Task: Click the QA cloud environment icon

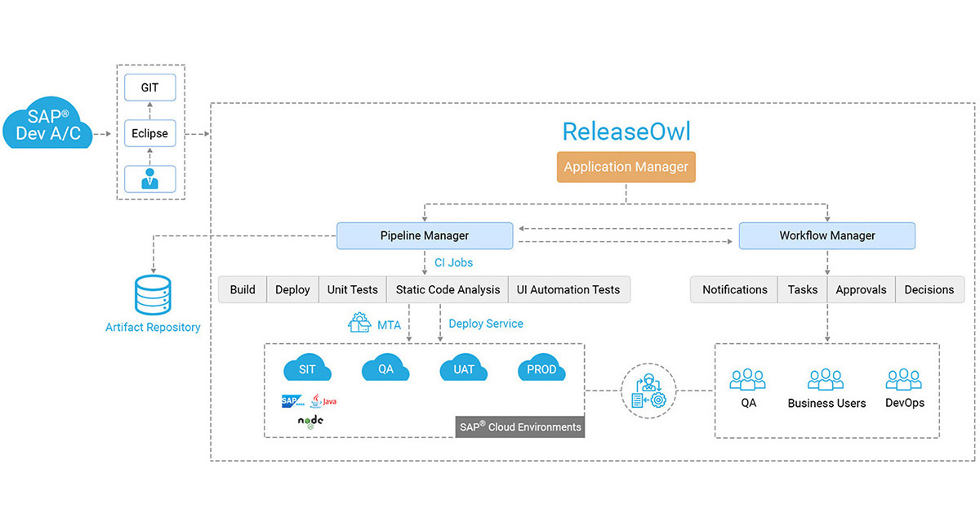Action: point(385,369)
